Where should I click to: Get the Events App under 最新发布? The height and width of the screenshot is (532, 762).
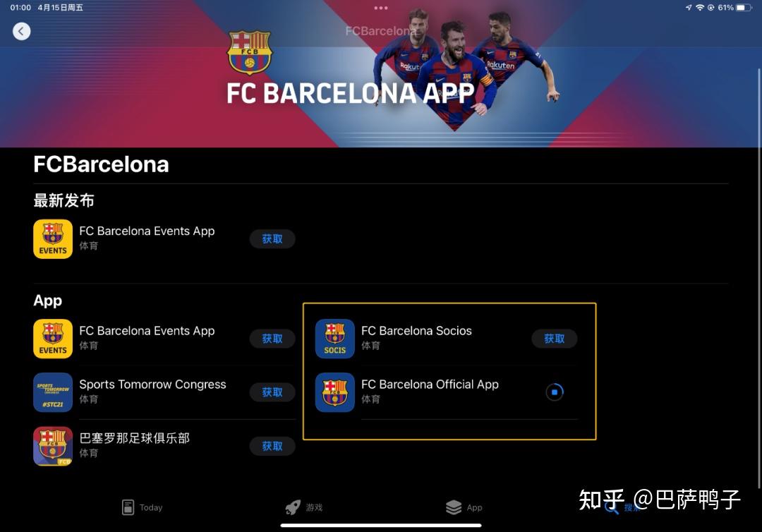pos(272,239)
